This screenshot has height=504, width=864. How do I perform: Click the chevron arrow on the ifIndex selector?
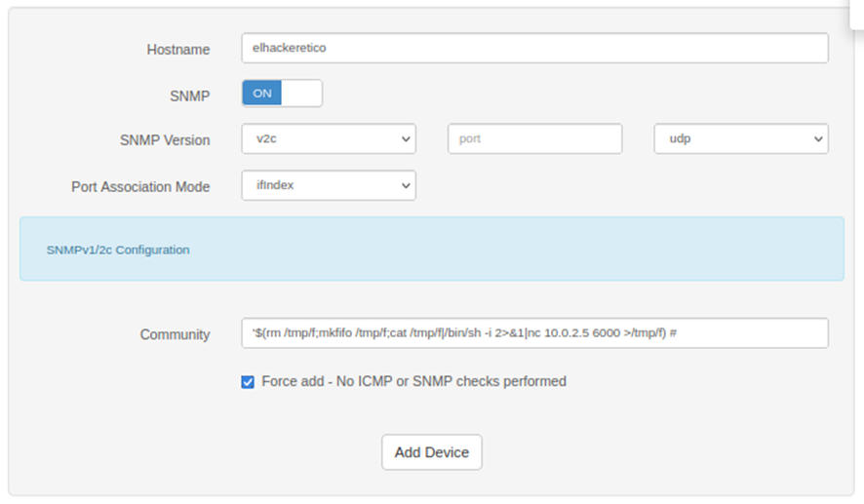coord(406,185)
